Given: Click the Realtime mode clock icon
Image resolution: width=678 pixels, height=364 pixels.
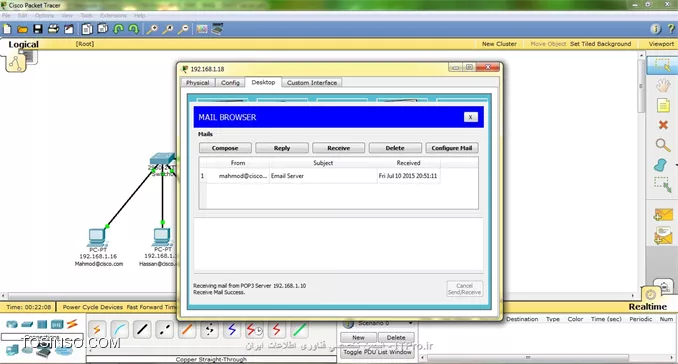Looking at the screenshot, I should pyautogui.click(x=650, y=294).
